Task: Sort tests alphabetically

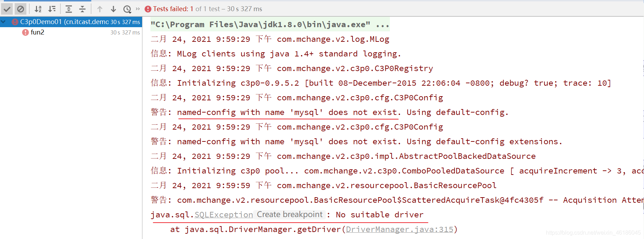Action: pyautogui.click(x=38, y=9)
